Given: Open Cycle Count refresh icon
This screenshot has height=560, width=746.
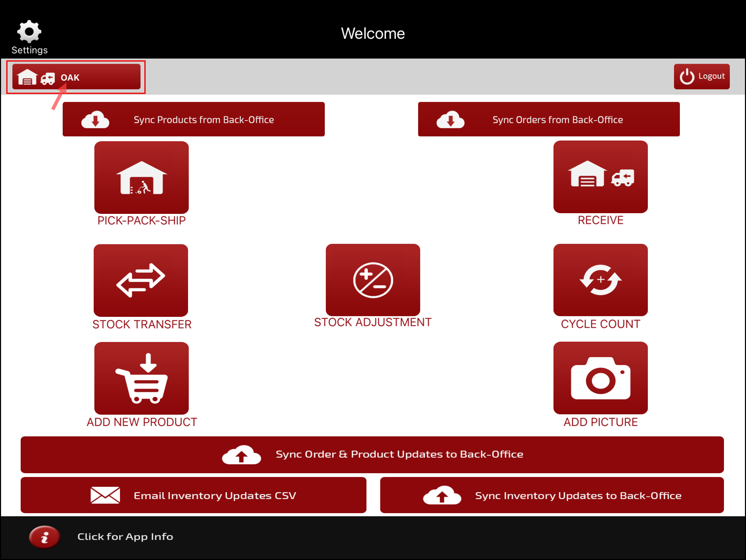Looking at the screenshot, I should (600, 280).
